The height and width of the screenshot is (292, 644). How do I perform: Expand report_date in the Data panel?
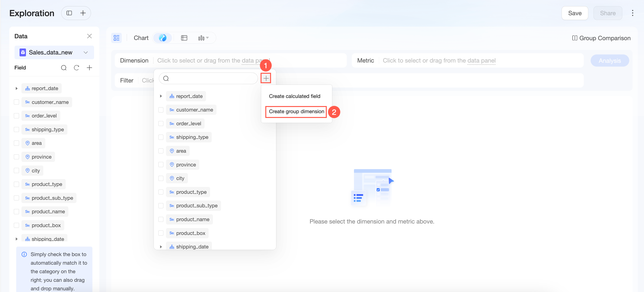coord(16,88)
